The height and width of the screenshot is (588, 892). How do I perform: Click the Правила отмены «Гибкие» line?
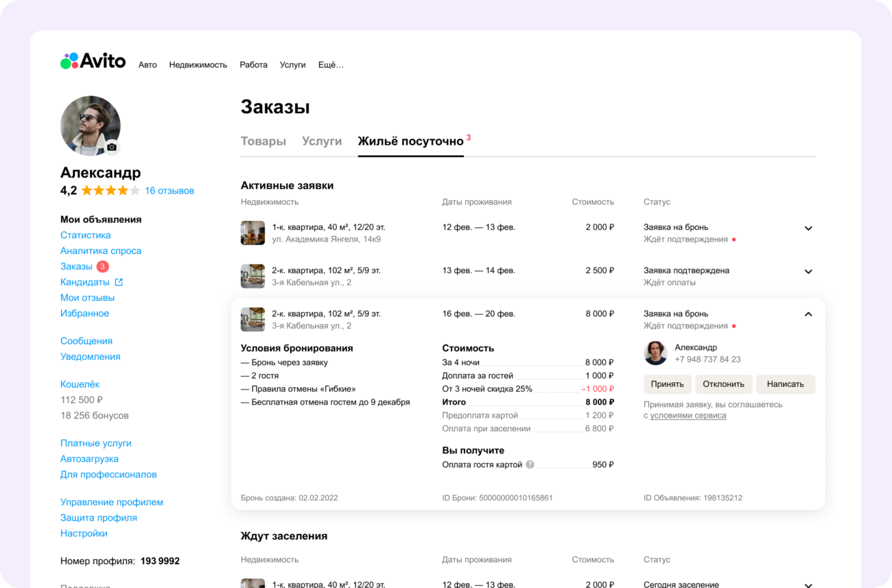click(298, 389)
